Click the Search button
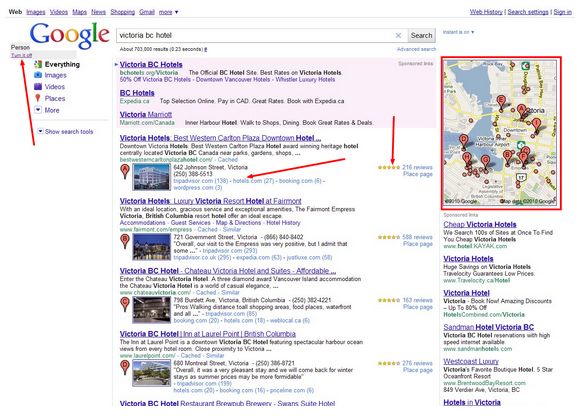The width and height of the screenshot is (580, 418). click(421, 36)
